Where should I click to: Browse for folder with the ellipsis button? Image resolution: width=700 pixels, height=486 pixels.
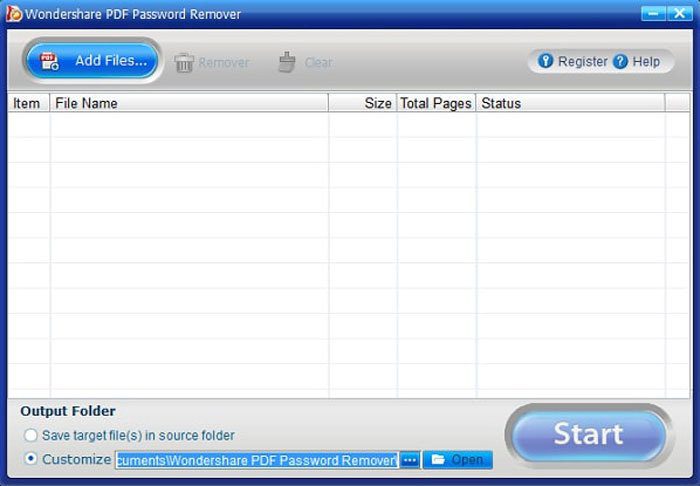point(410,460)
